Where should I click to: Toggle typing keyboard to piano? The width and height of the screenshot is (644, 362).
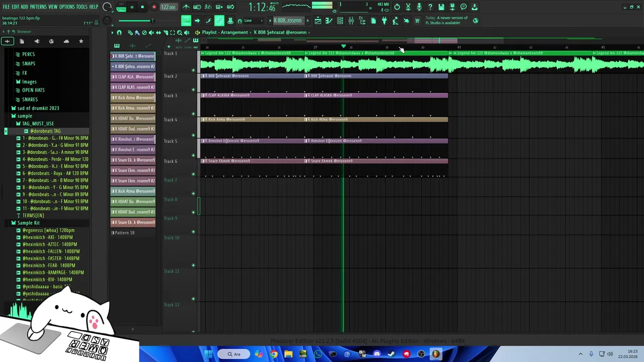[x=186, y=21]
